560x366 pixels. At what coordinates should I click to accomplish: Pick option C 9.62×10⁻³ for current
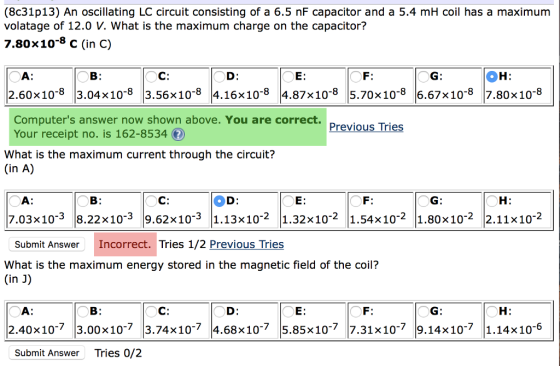pyautogui.click(x=151, y=201)
